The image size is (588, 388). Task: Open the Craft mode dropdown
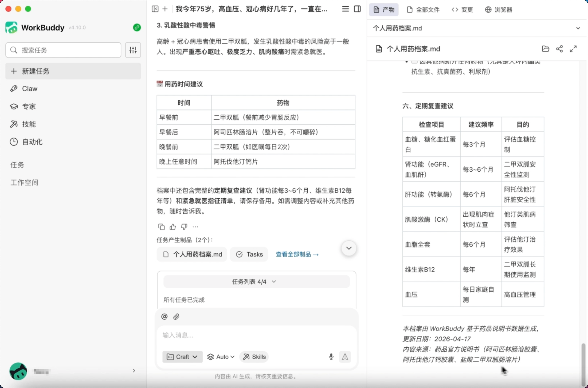coord(182,357)
